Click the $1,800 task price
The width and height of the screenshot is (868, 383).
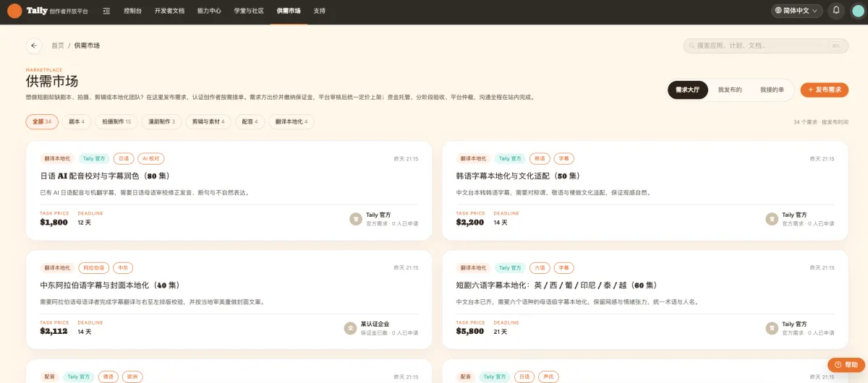tap(54, 223)
